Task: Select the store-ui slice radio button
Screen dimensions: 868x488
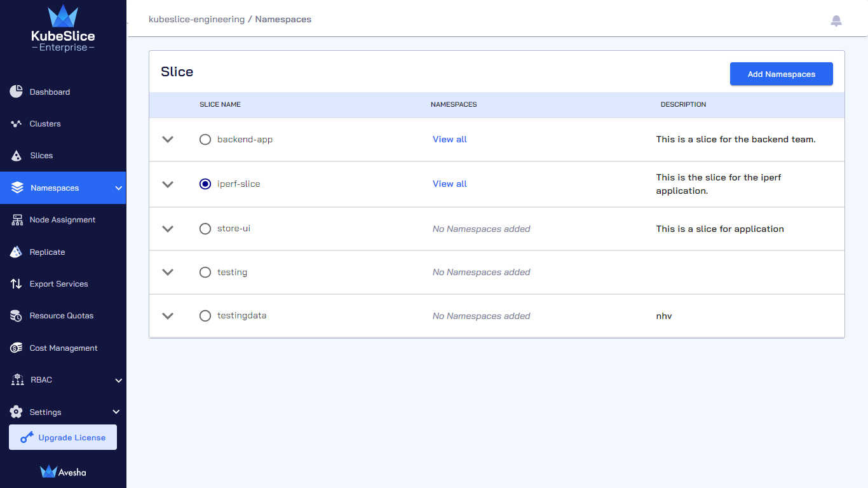Action: pos(205,228)
